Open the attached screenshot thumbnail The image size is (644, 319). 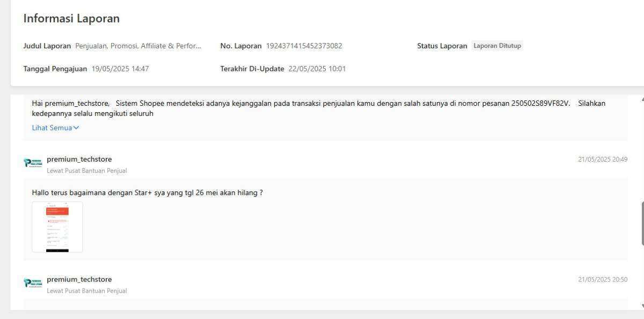(x=57, y=227)
